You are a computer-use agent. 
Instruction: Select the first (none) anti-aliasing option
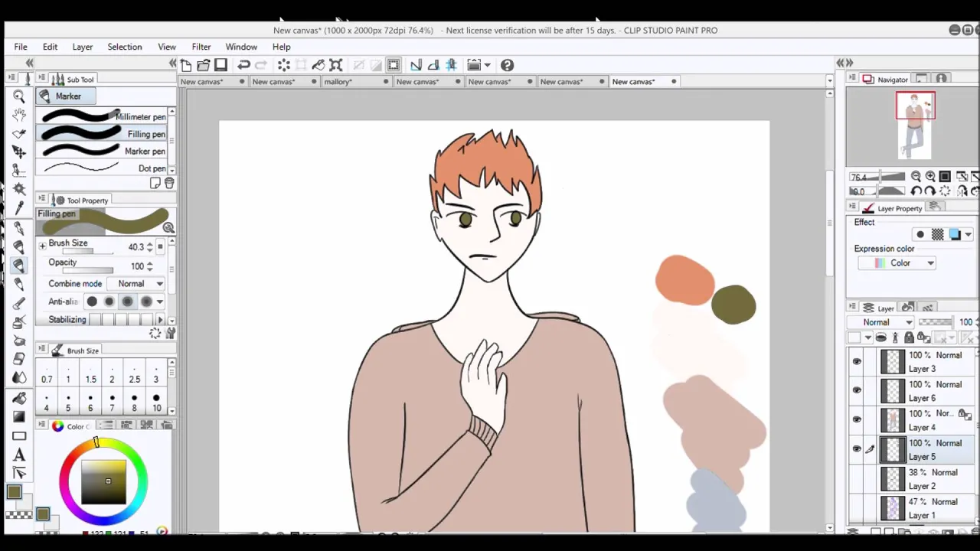92,302
